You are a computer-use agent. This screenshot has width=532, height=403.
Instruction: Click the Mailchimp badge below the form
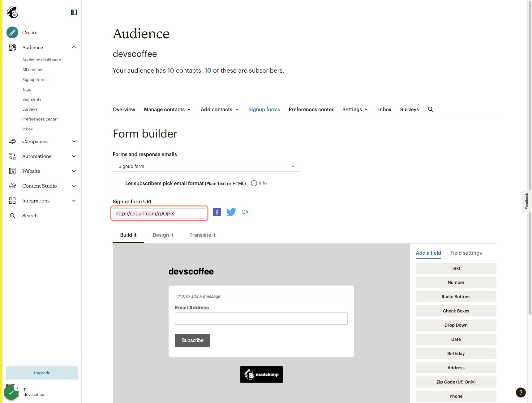(261, 375)
